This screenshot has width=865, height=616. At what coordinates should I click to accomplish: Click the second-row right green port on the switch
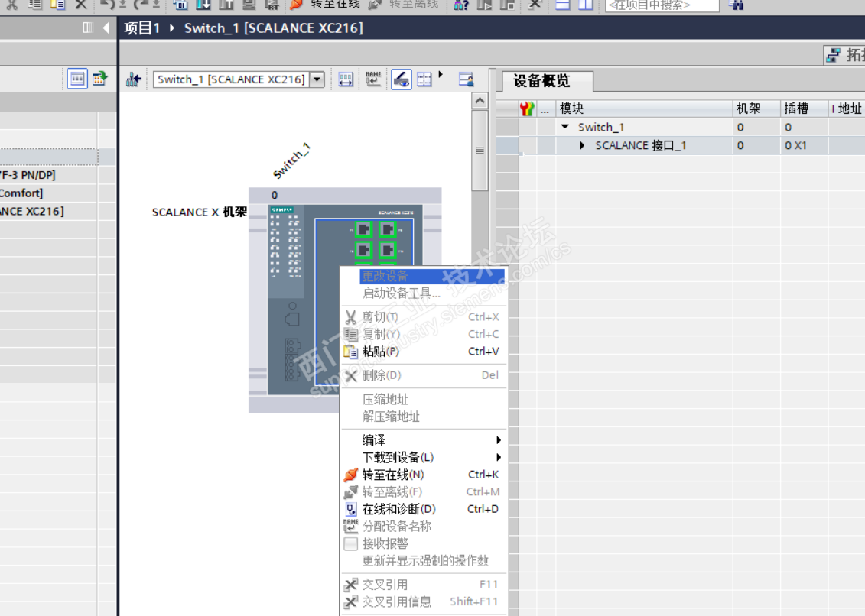pyautogui.click(x=388, y=251)
